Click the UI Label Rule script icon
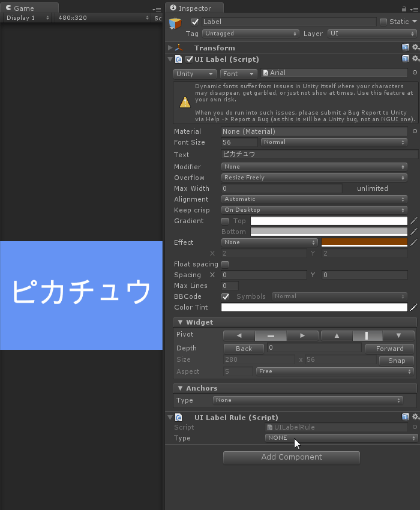420x510 pixels. click(179, 418)
